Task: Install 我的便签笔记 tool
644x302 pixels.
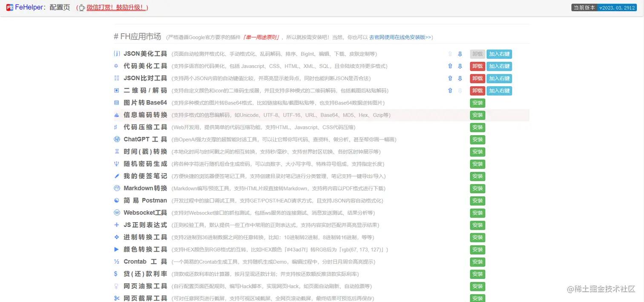Action: point(477,176)
